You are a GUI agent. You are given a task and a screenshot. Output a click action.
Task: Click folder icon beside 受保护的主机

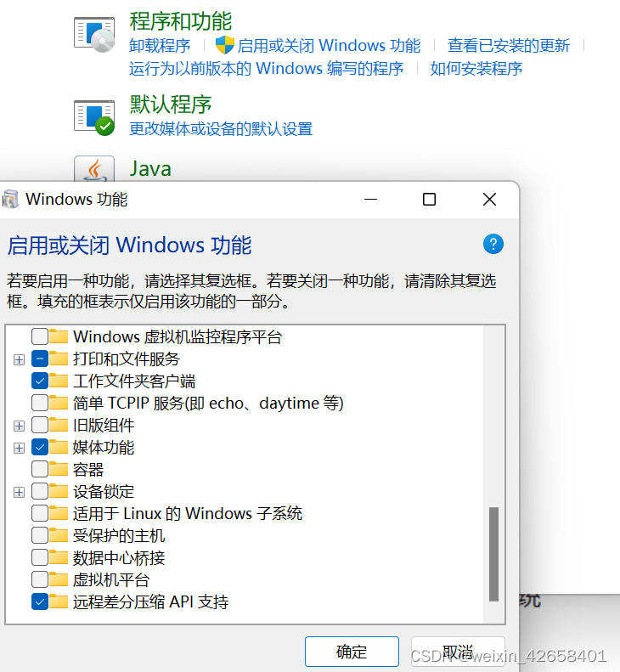(x=59, y=535)
